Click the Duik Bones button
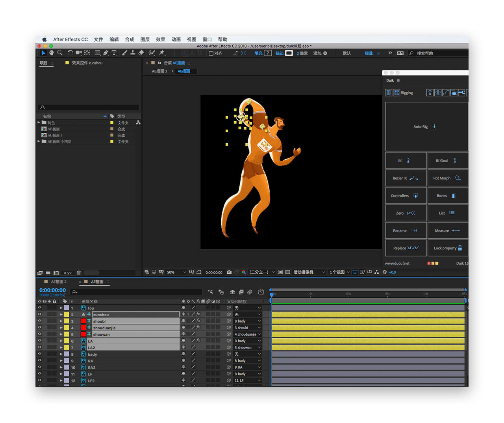The image size is (504, 423). pos(448,196)
